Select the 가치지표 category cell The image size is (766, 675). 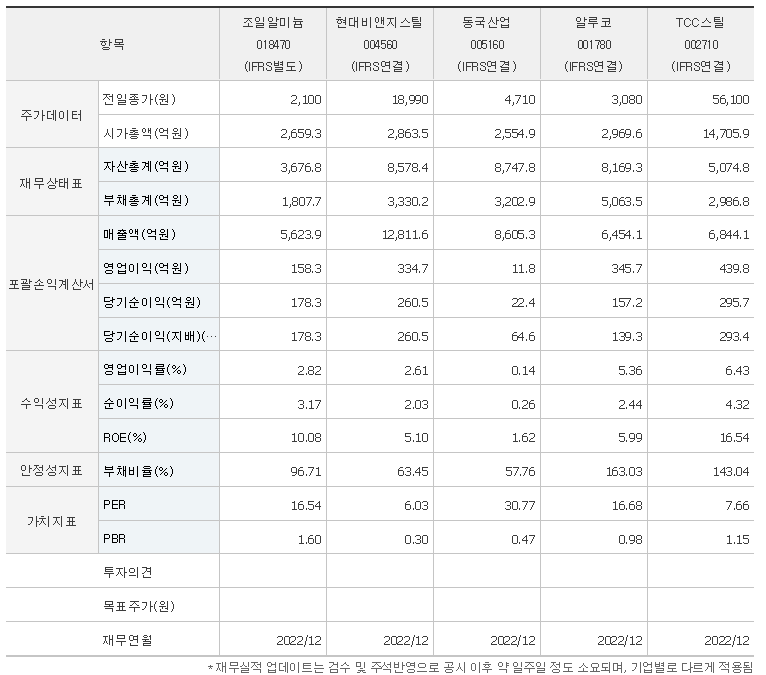(52, 521)
